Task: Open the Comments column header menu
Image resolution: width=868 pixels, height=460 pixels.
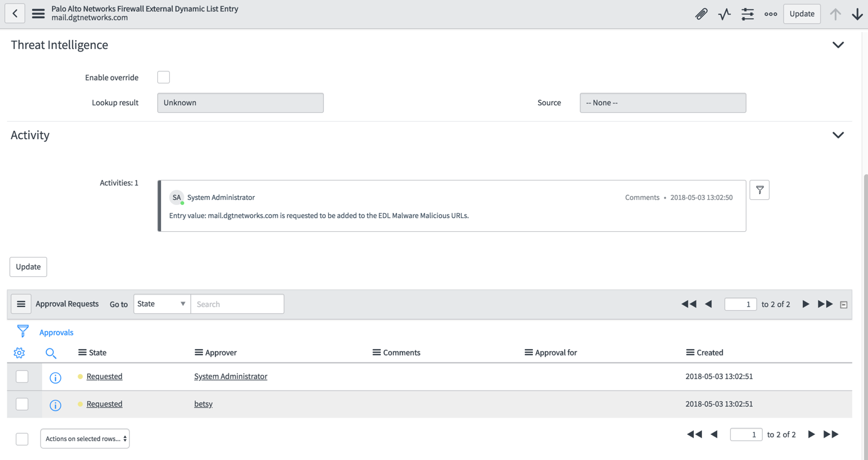Action: point(376,353)
